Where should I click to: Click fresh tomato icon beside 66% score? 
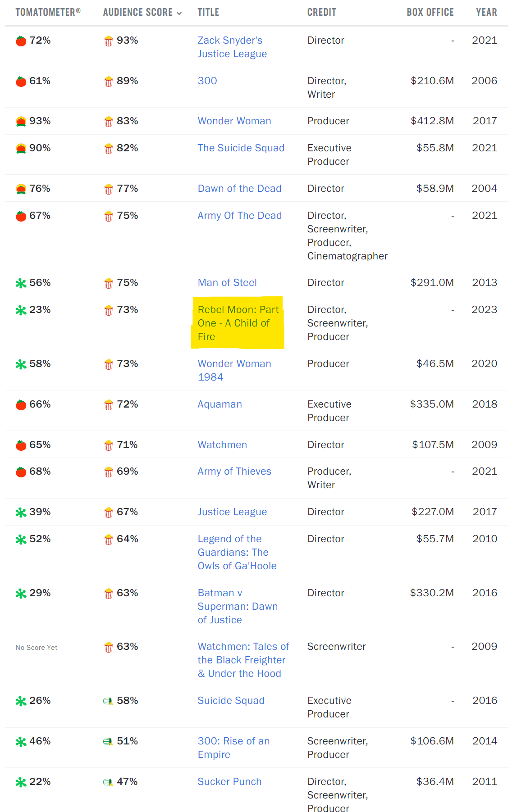(21, 405)
